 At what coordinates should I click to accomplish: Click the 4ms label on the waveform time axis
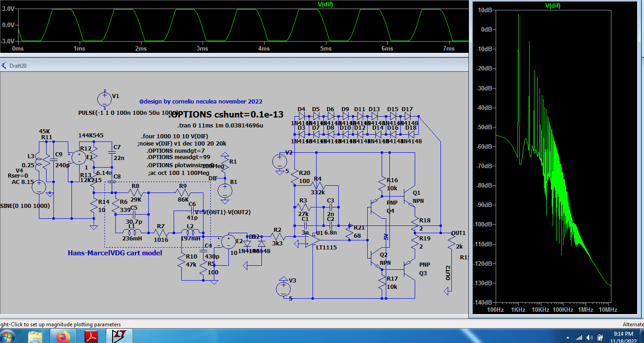(264, 49)
